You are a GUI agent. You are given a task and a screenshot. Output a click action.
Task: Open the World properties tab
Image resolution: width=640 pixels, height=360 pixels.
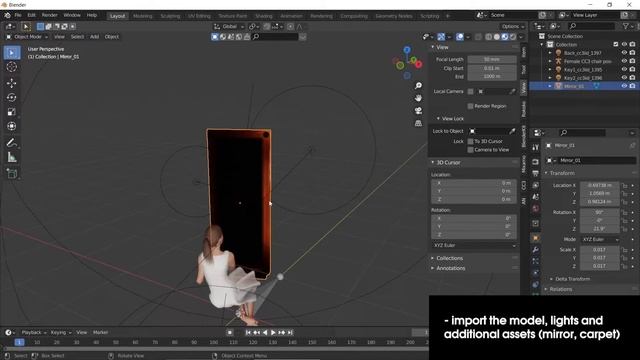point(536,209)
